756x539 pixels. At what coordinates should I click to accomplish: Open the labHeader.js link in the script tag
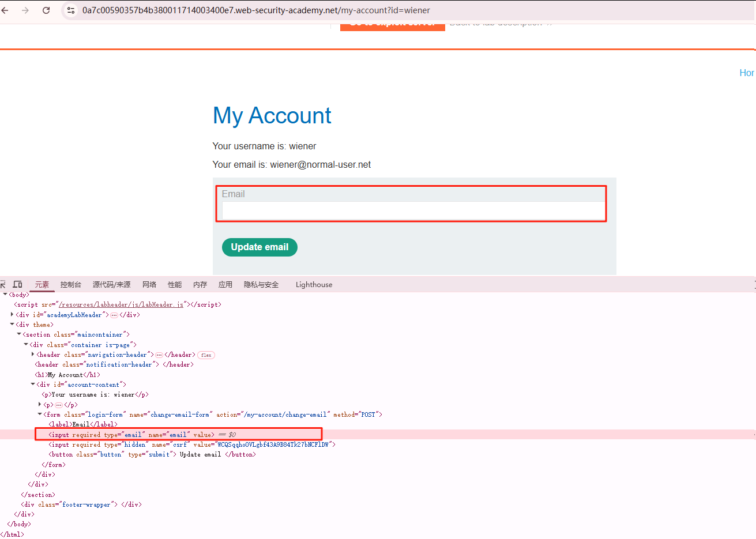coord(121,304)
